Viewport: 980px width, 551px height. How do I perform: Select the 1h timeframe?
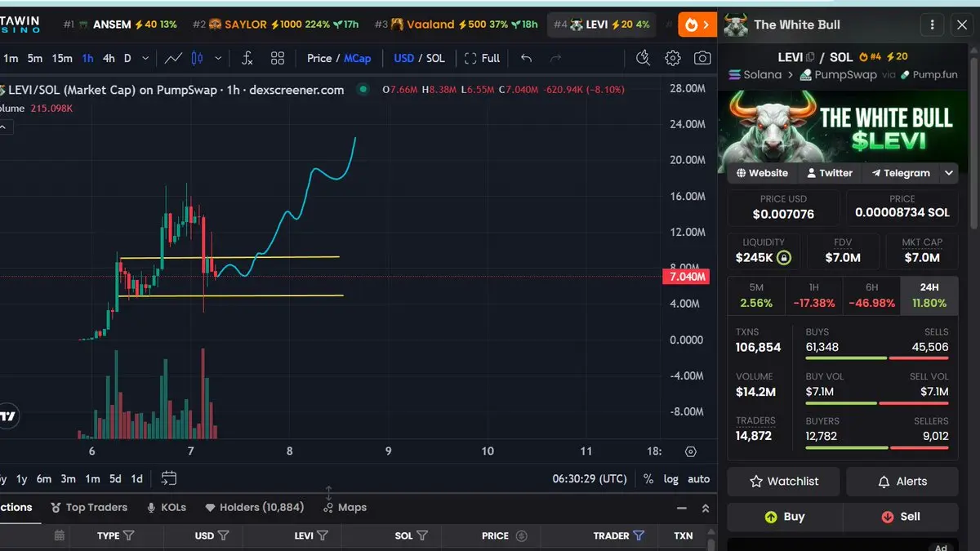pyautogui.click(x=88, y=58)
